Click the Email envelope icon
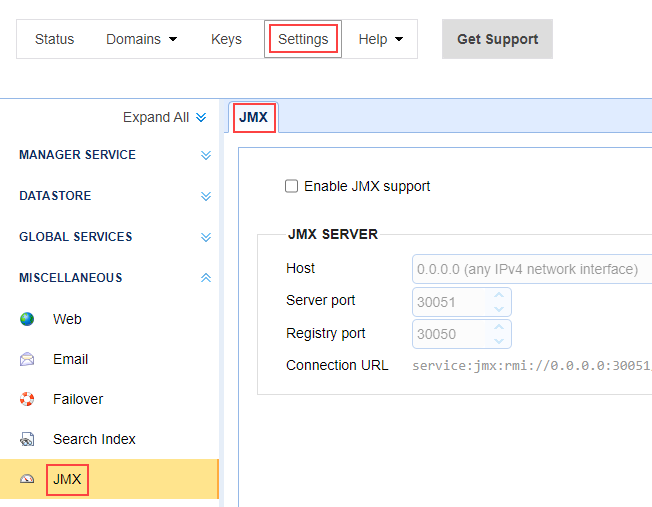The height and width of the screenshot is (507, 652). click(28, 359)
